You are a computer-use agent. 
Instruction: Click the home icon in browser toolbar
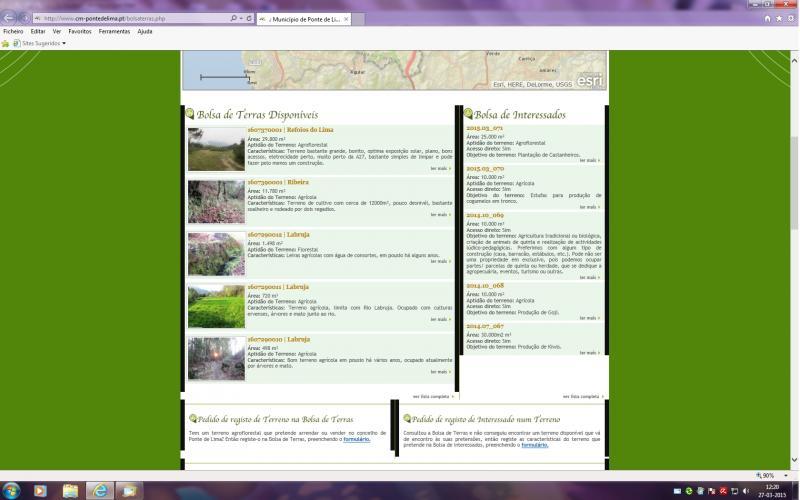[x=767, y=18]
